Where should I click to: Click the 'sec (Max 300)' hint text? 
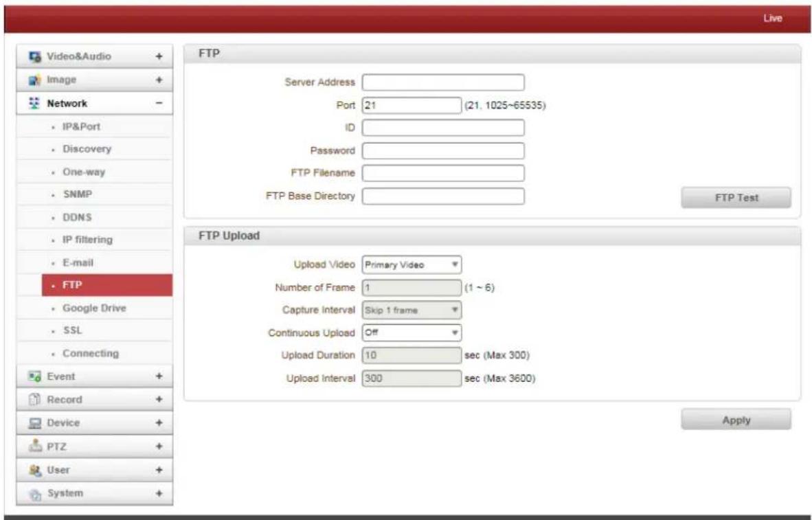(x=497, y=355)
